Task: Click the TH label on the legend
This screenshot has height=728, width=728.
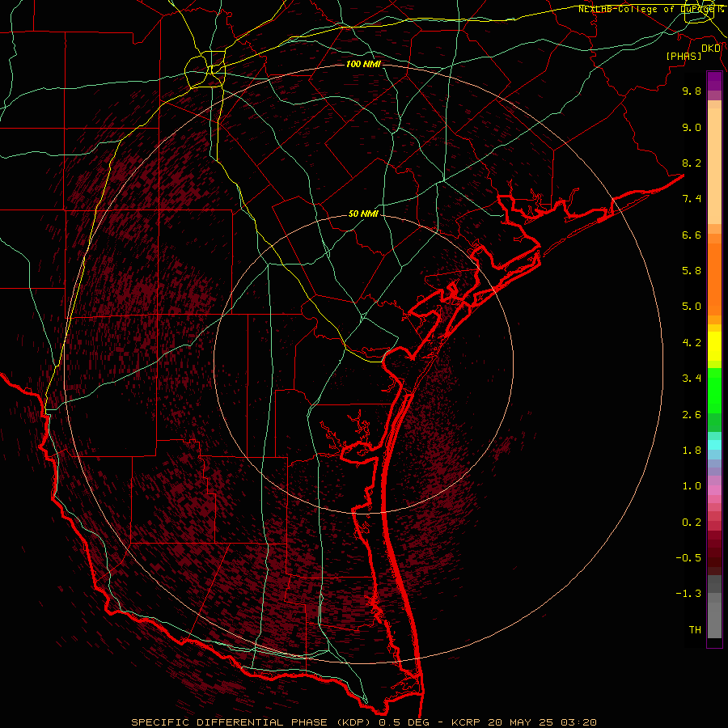Action: [x=695, y=630]
